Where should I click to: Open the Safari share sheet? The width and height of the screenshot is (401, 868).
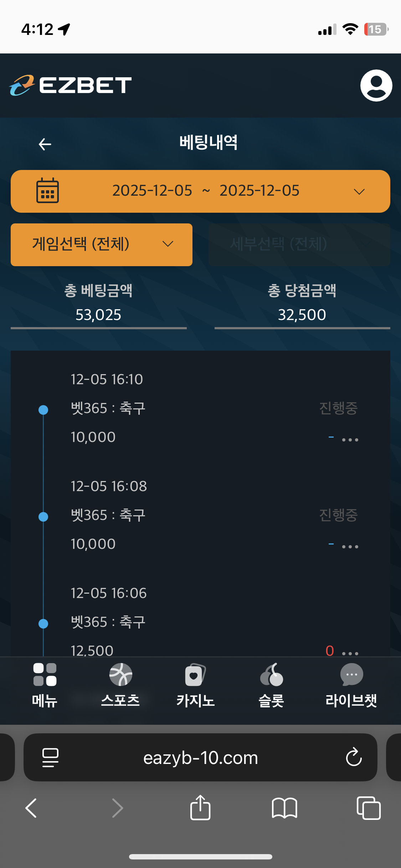(200, 808)
